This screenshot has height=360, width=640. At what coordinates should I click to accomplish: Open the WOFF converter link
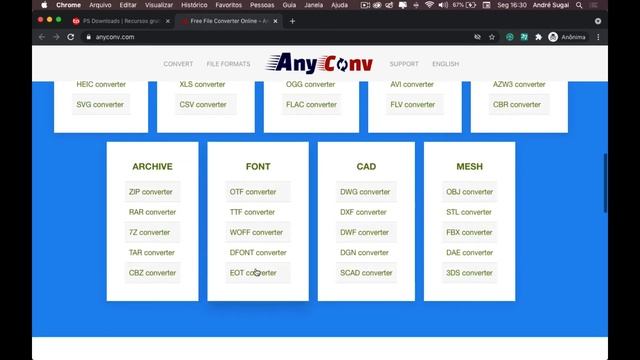tap(256, 232)
